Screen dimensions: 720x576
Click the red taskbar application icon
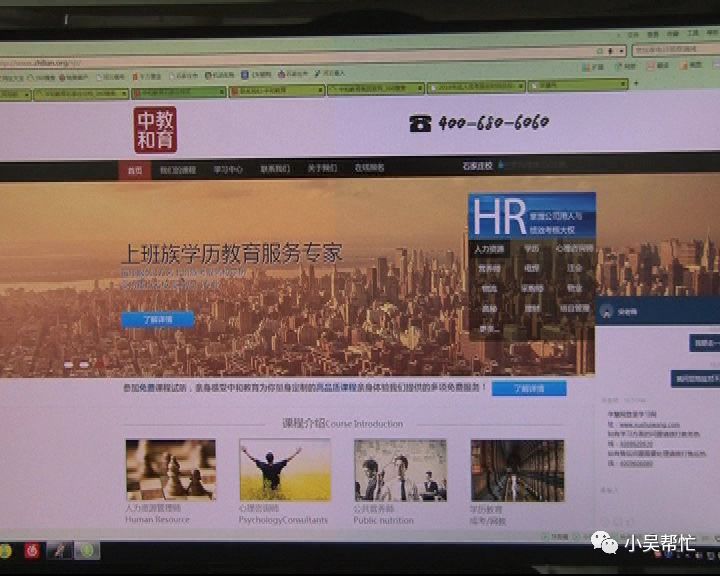point(32,550)
